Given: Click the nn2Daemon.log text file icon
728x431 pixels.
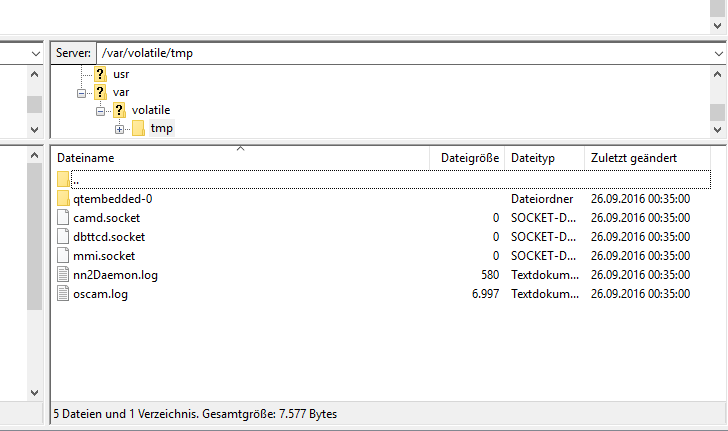Looking at the screenshot, I should 64,275.
